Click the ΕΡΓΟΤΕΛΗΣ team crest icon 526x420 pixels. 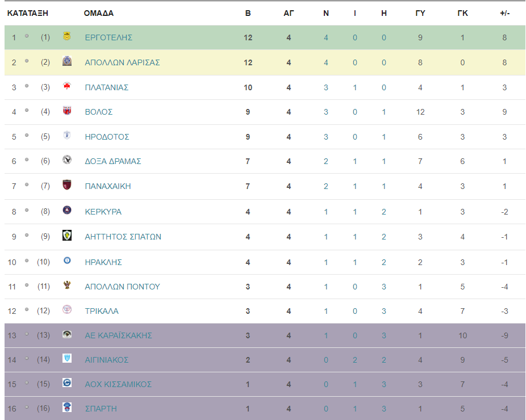(x=67, y=36)
